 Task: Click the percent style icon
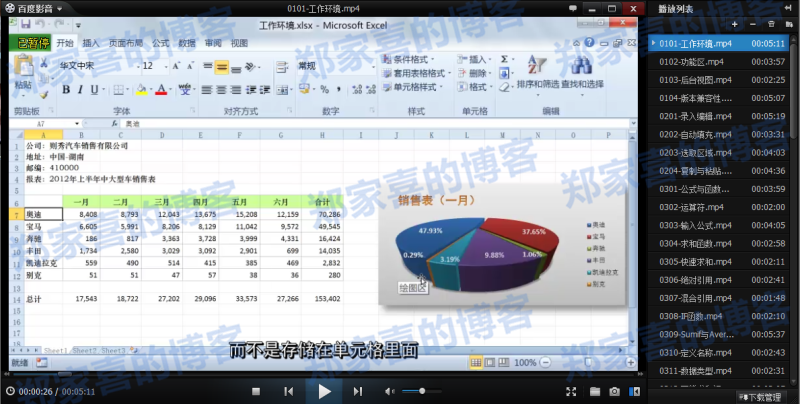coord(324,90)
